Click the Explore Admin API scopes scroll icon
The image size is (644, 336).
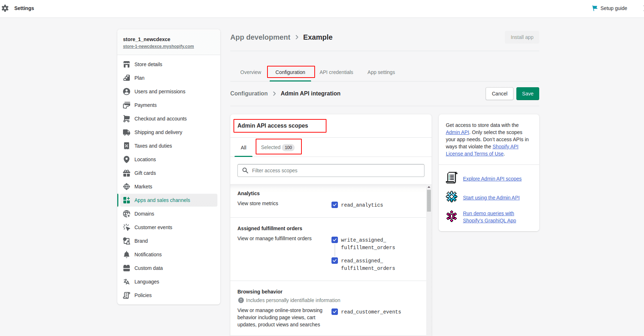[x=452, y=178]
